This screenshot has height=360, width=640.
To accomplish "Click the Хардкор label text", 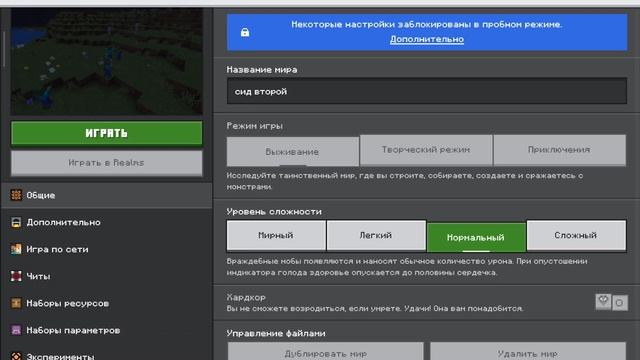I will [x=246, y=297].
